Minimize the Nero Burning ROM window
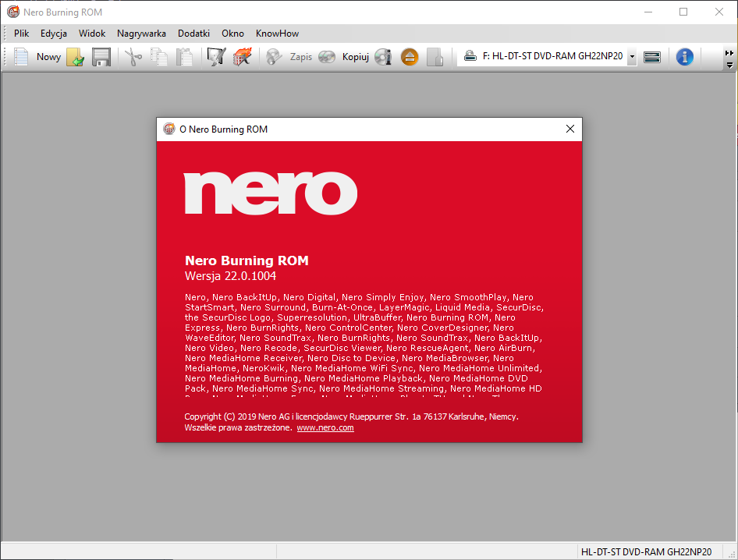Image resolution: width=738 pixels, height=560 pixels. (x=648, y=12)
